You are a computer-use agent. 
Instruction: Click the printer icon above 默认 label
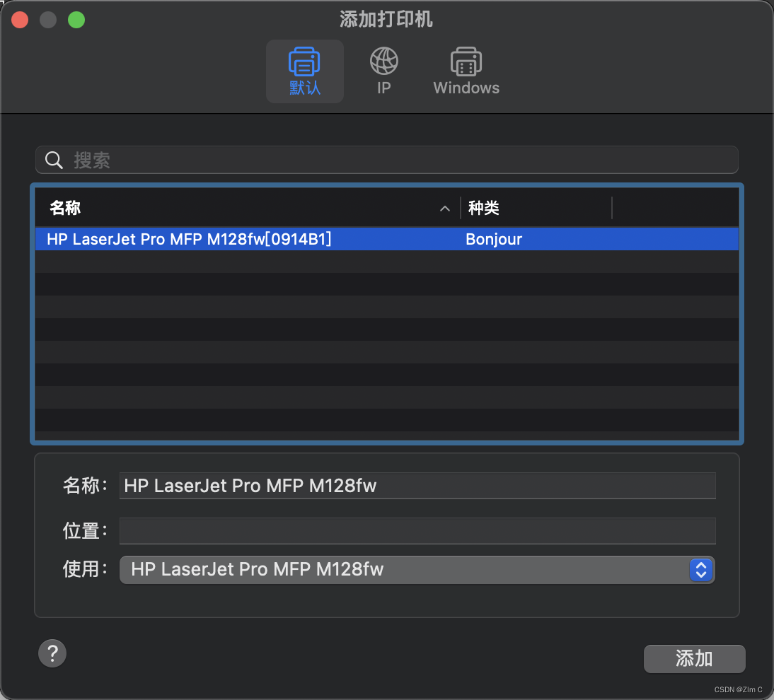click(x=304, y=62)
